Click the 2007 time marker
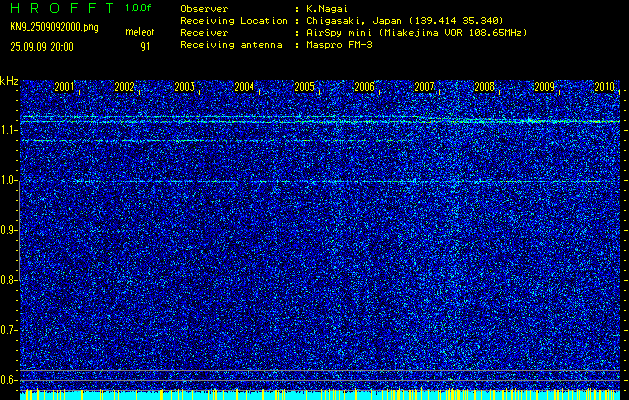 click(424, 87)
